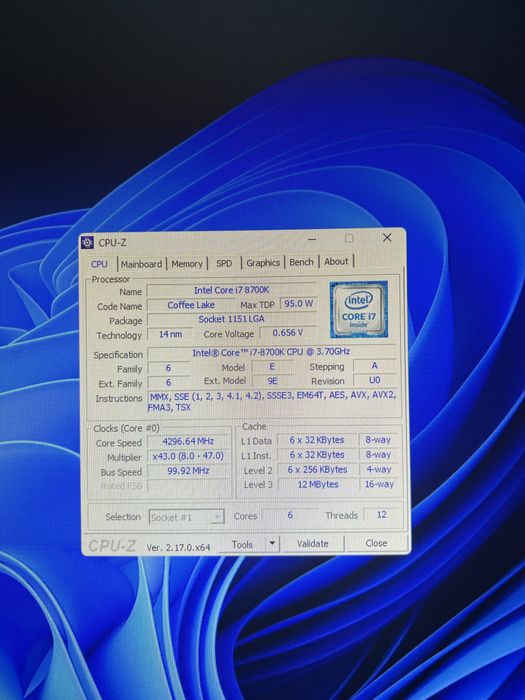Click the Validate button

312,543
